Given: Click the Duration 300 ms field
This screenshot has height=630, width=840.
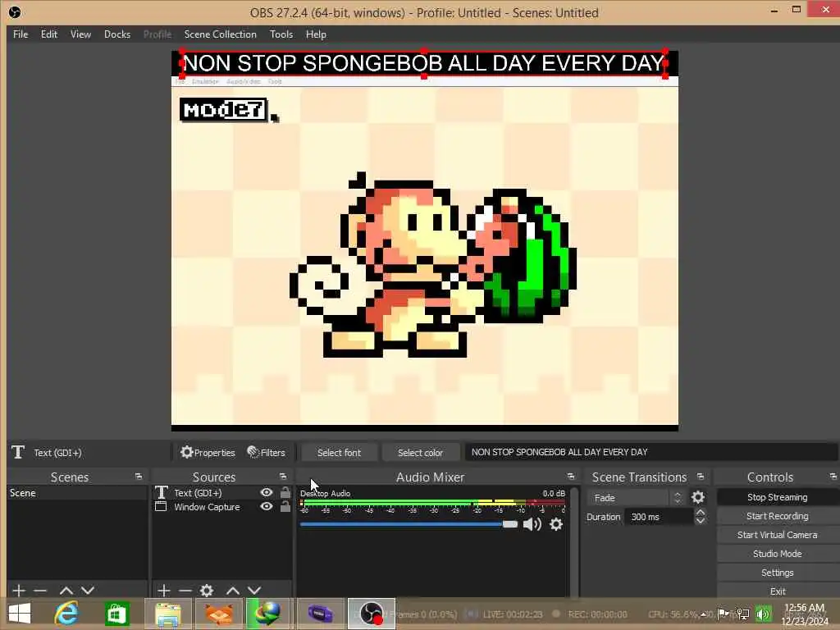Looking at the screenshot, I should coord(659,517).
